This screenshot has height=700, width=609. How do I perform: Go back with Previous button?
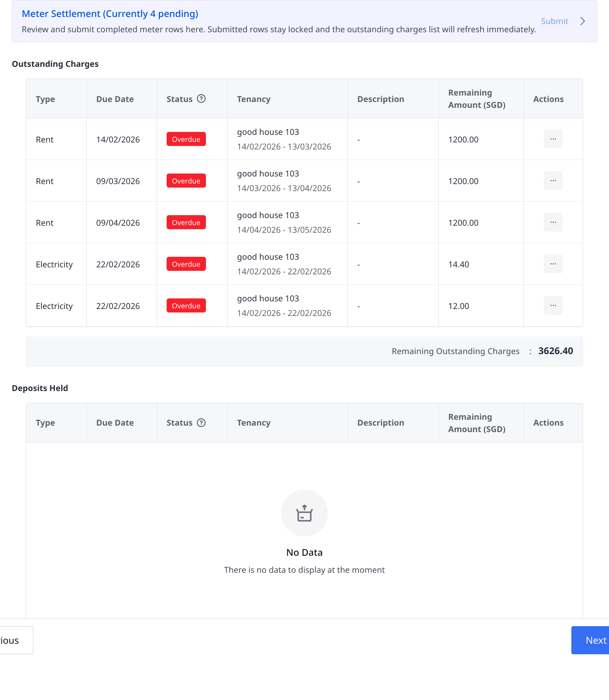click(x=16, y=640)
